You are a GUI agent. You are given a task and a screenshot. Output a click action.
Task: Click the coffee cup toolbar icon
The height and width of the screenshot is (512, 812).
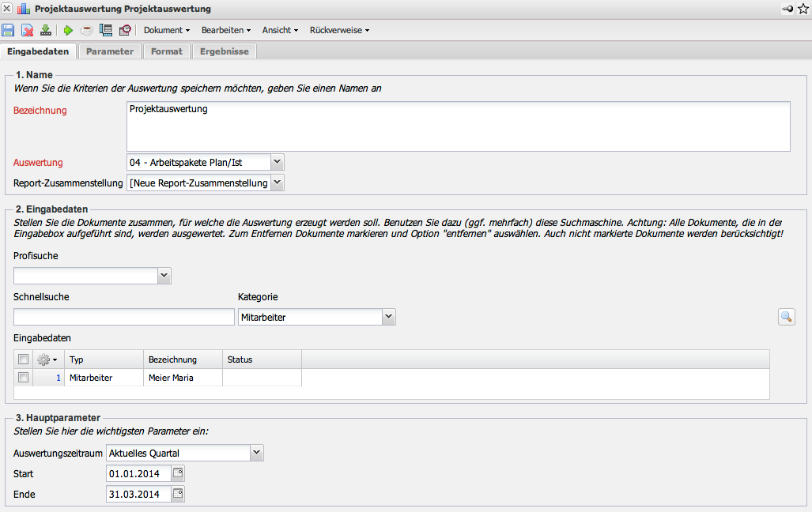pos(87,31)
